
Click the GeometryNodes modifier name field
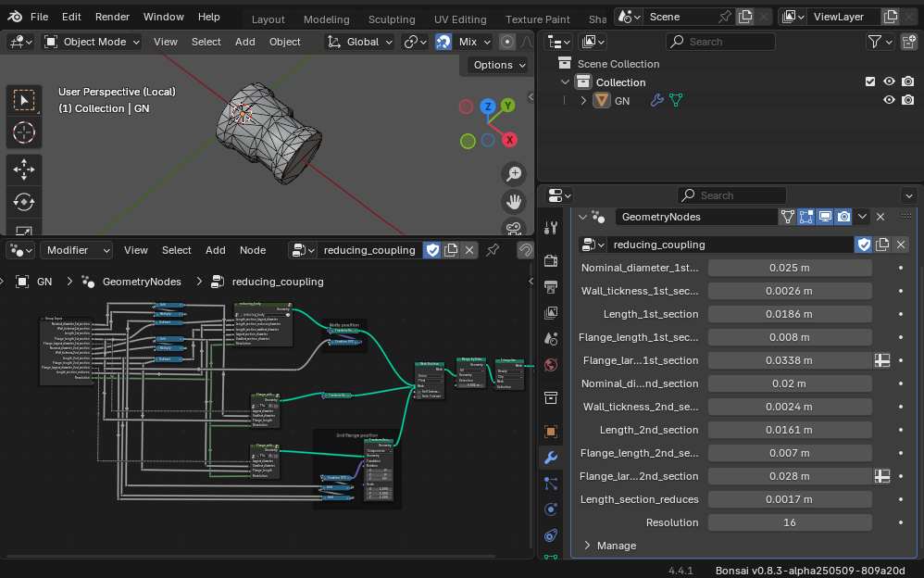[x=696, y=217]
